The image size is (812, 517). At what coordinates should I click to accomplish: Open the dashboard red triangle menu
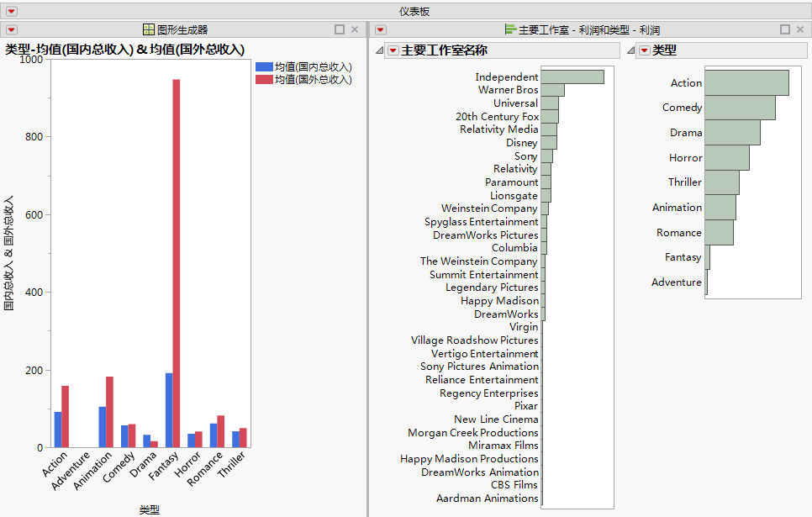(12, 12)
